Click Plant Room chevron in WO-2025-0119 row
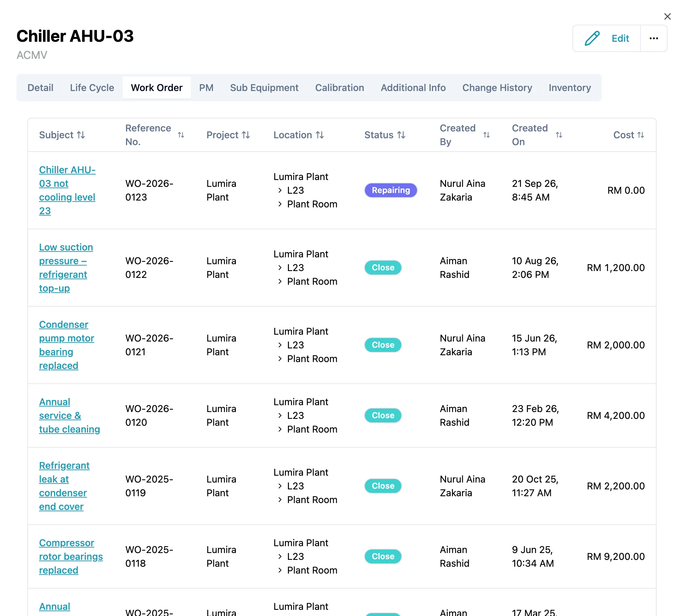 point(280,500)
